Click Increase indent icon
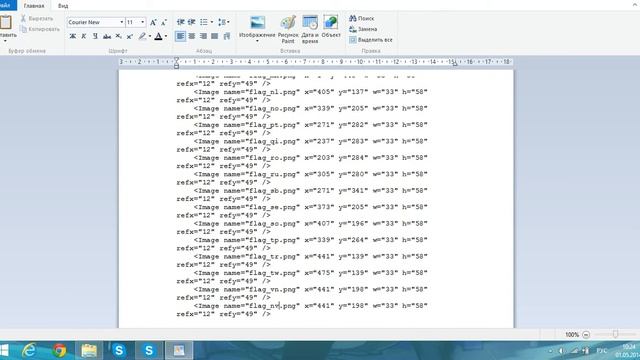640x360 pixels. (191, 22)
